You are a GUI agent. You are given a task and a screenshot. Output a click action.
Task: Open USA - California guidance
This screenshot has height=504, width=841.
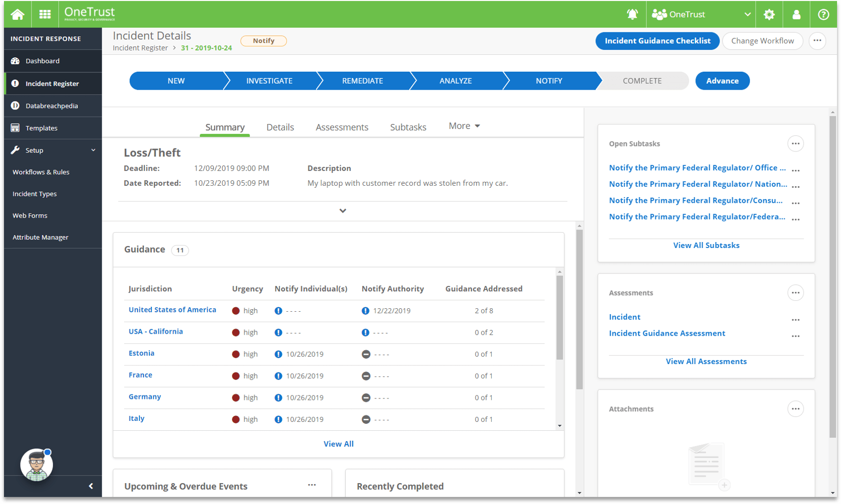pyautogui.click(x=155, y=332)
